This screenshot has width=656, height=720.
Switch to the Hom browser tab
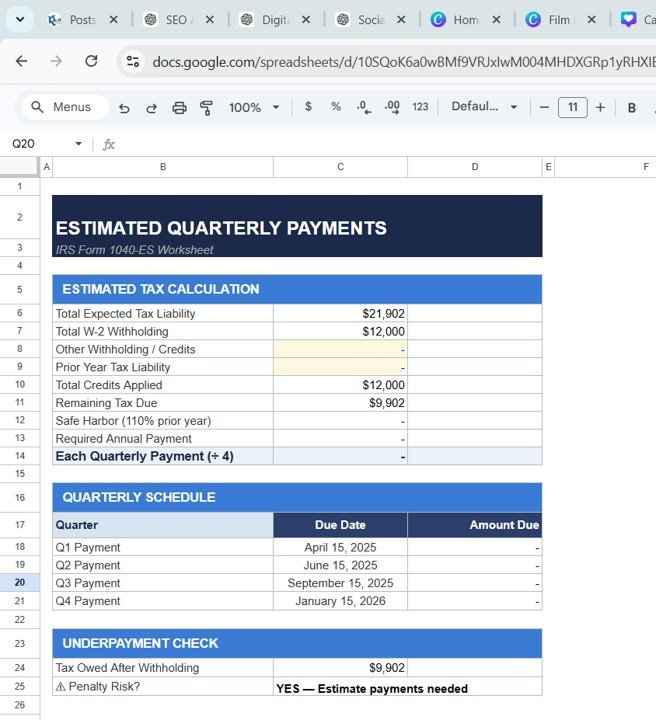pos(455,20)
